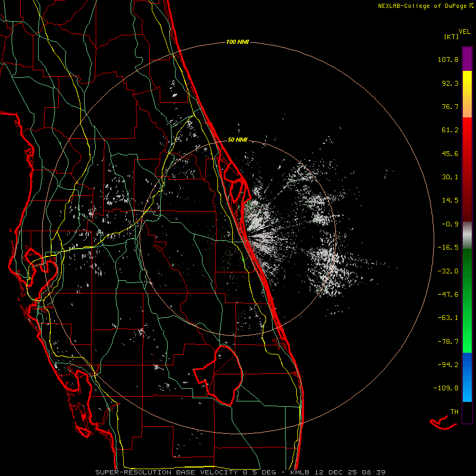The height and width of the screenshot is (476, 476).
Task: Click the blue segment of the velocity scale
Action: (467, 377)
